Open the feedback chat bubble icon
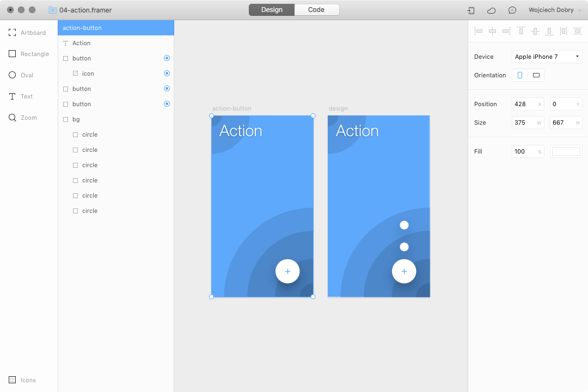 coord(512,10)
